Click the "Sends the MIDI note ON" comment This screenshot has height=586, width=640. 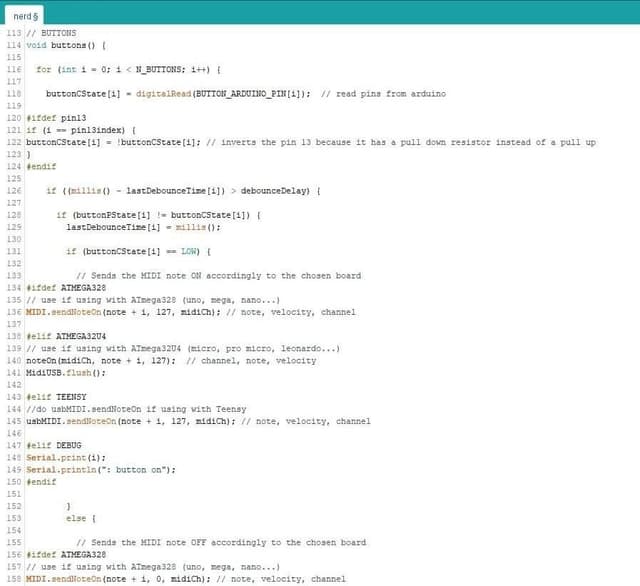[218, 275]
